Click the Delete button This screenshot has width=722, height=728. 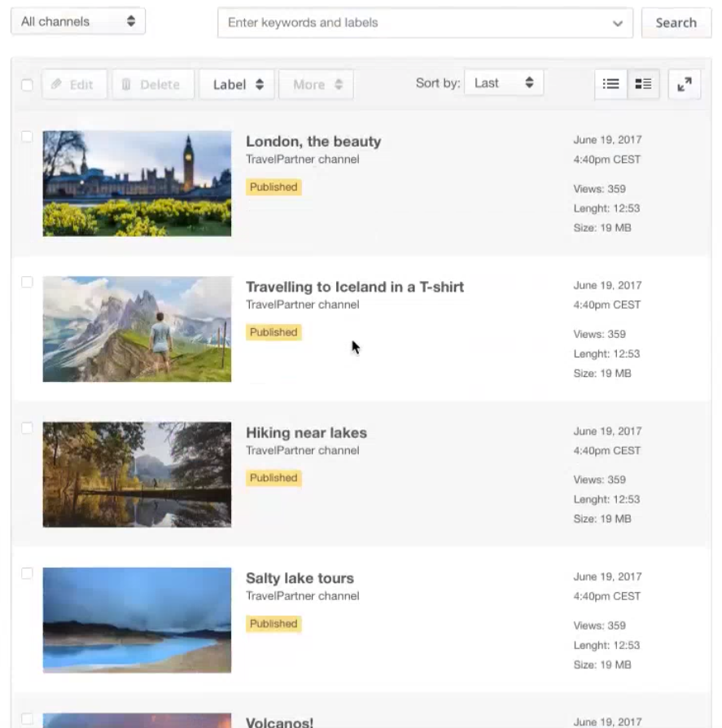(153, 85)
